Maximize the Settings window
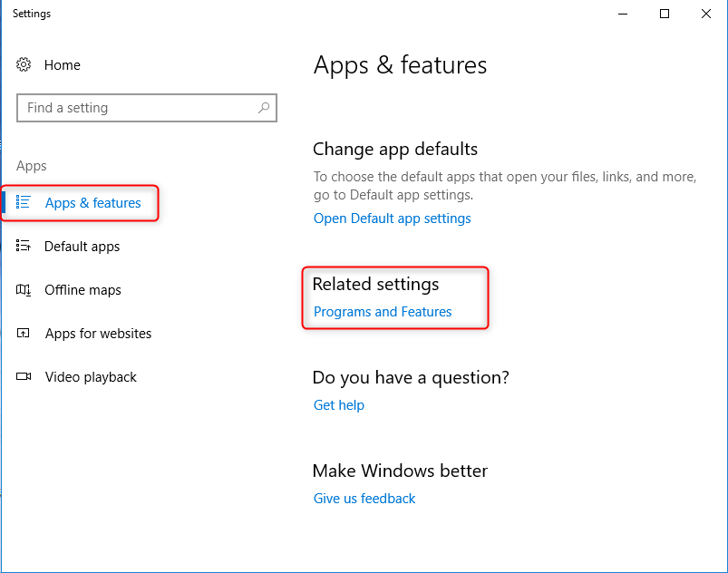This screenshot has width=728, height=573. [x=665, y=14]
